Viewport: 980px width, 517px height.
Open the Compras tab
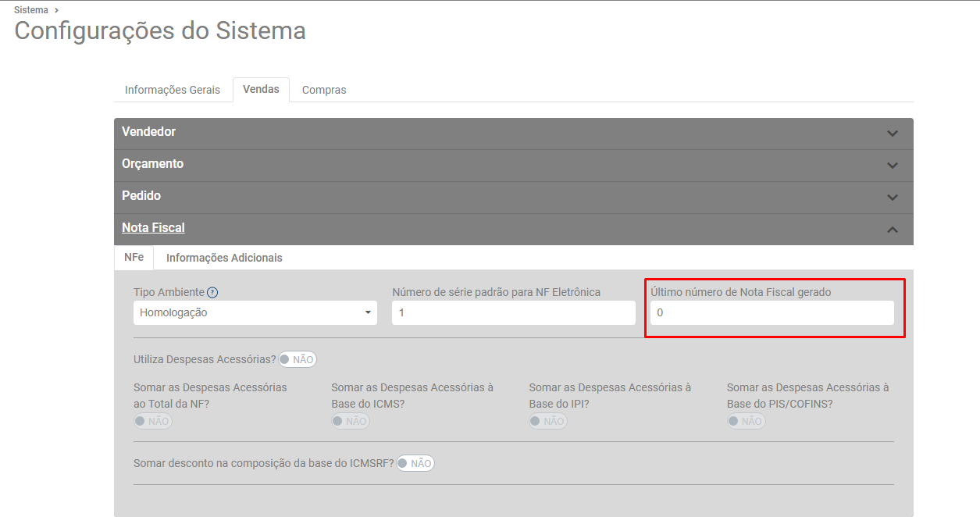tap(324, 90)
